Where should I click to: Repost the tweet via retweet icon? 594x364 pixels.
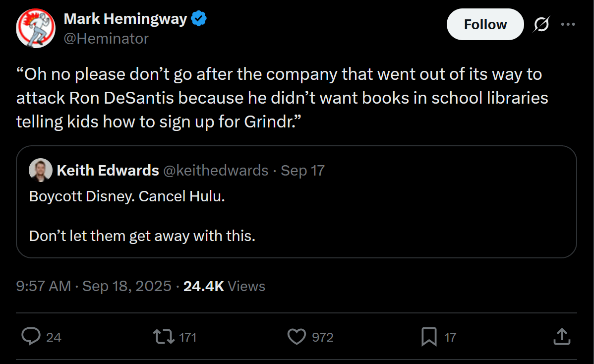pyautogui.click(x=164, y=336)
